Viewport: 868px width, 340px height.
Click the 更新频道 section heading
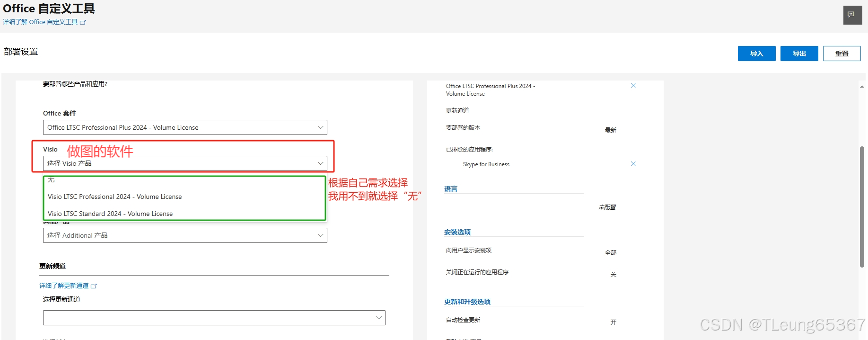(53, 267)
